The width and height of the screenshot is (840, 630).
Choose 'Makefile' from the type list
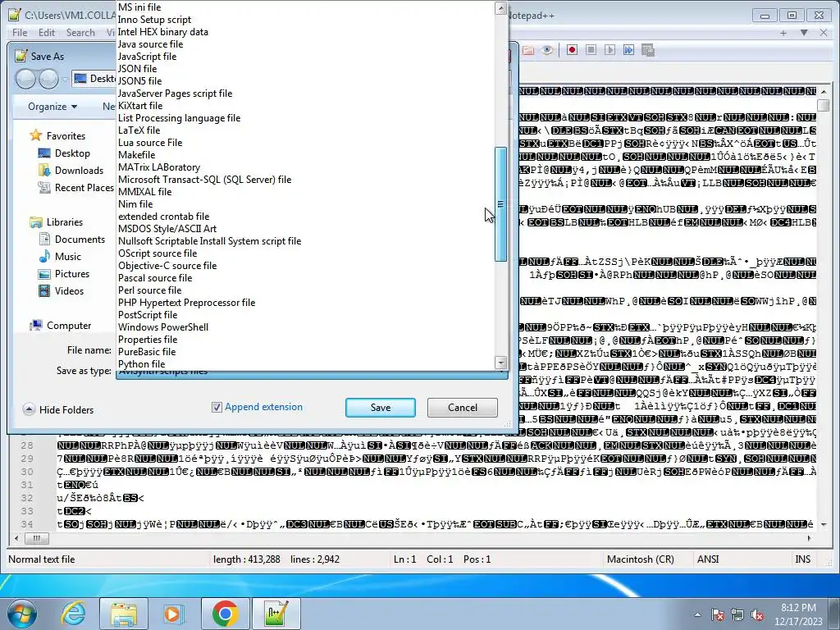[x=137, y=155]
